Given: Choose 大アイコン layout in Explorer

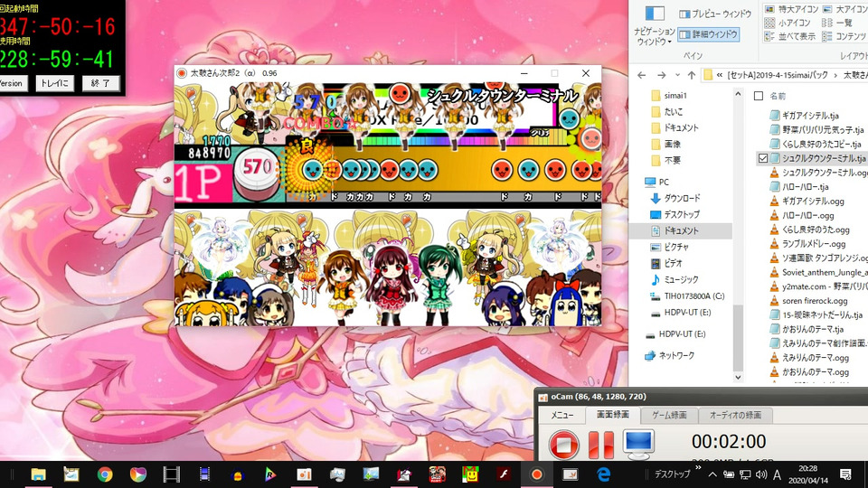Looking at the screenshot, I should point(844,9).
